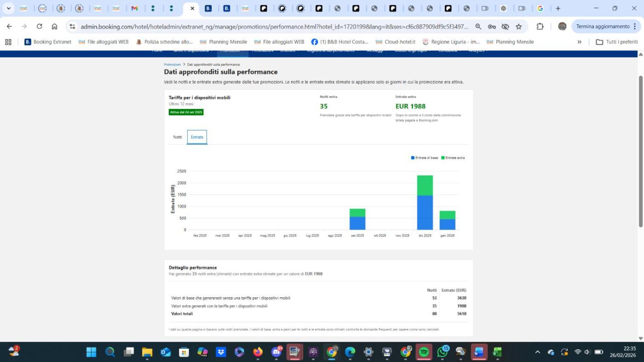Image resolution: width=644 pixels, height=362 pixels.
Task: Open the Booking Extranet bookmark
Action: pyautogui.click(x=48, y=42)
